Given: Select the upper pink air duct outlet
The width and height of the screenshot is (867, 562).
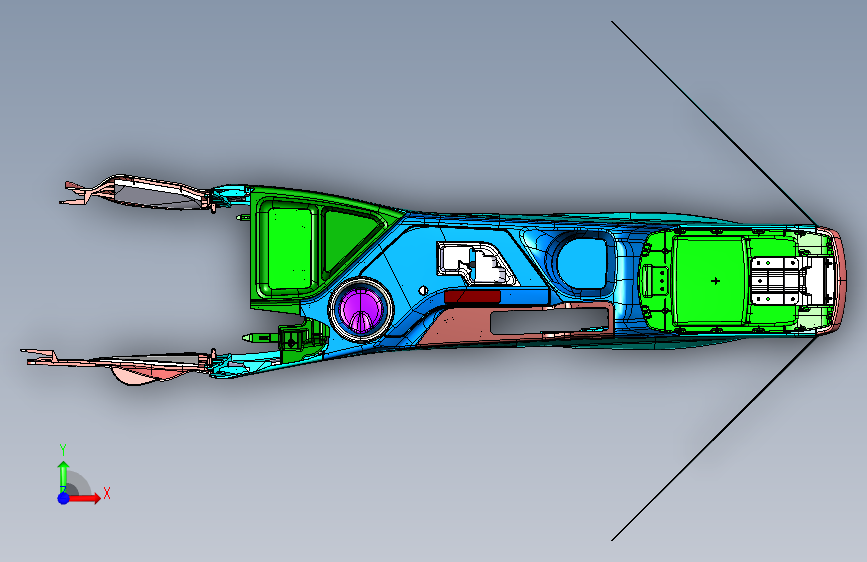Looking at the screenshot, I should point(138,192).
